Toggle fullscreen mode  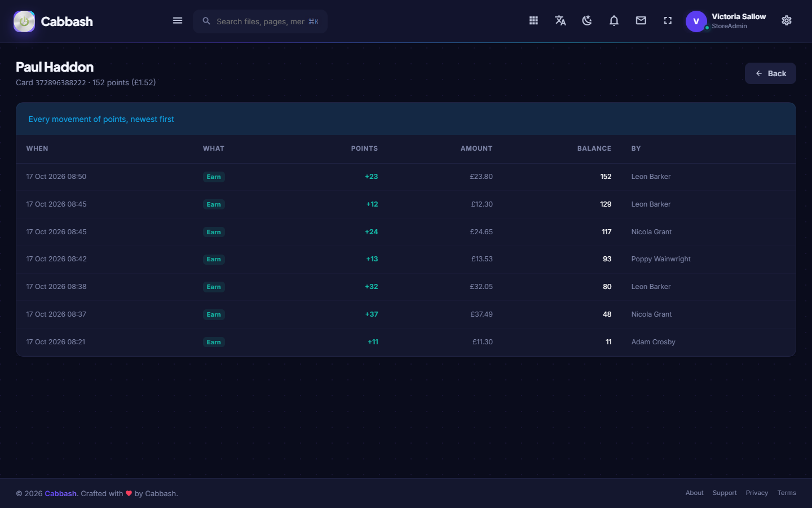tap(668, 21)
